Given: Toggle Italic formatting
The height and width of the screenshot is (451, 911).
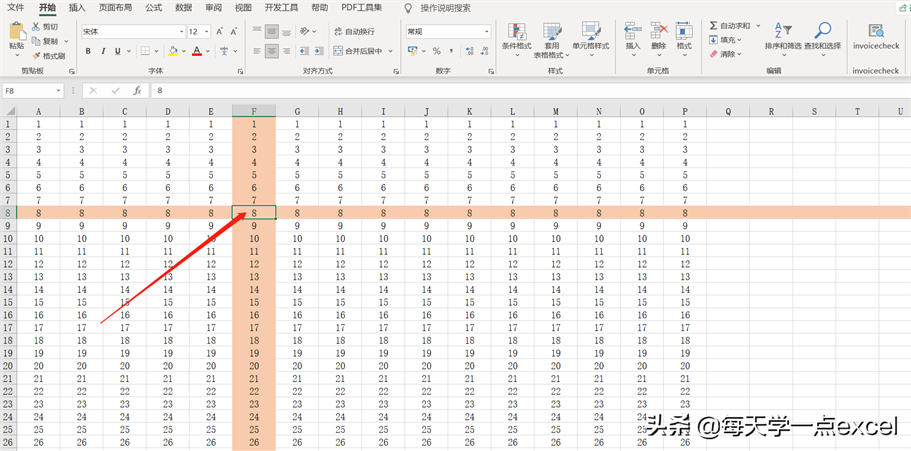Looking at the screenshot, I should (103, 51).
